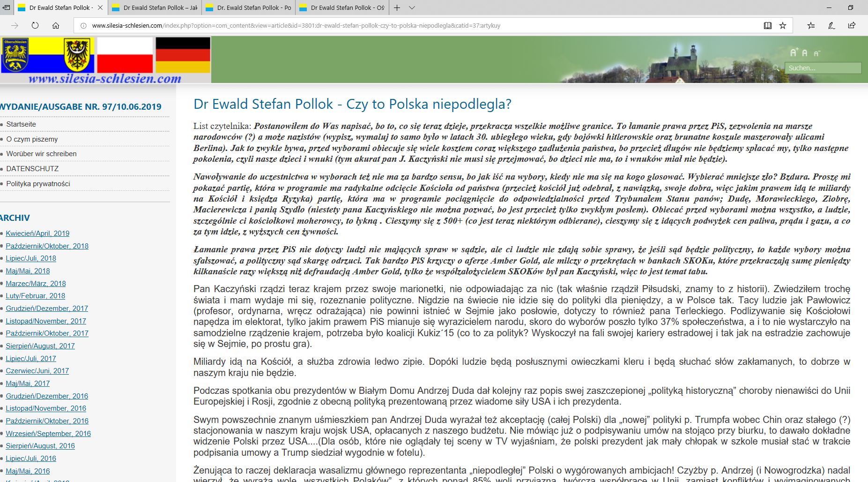Open archive Listopad/November, 2016
This screenshot has height=482, width=868.
click(46, 408)
